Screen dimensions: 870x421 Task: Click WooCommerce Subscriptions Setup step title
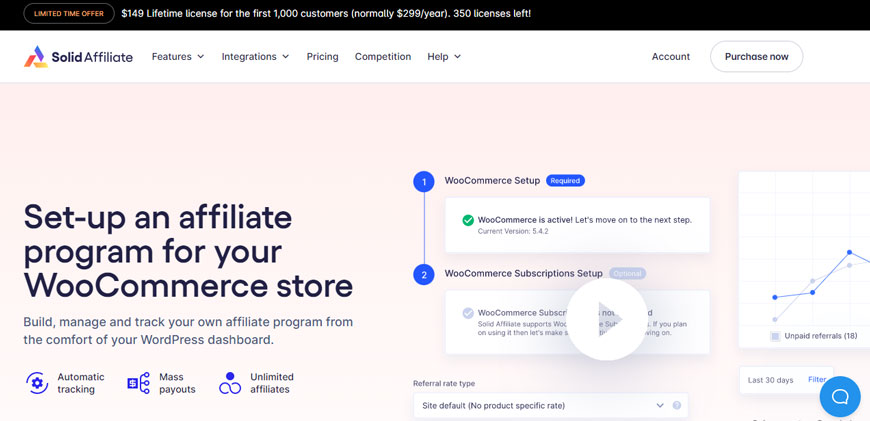point(523,273)
